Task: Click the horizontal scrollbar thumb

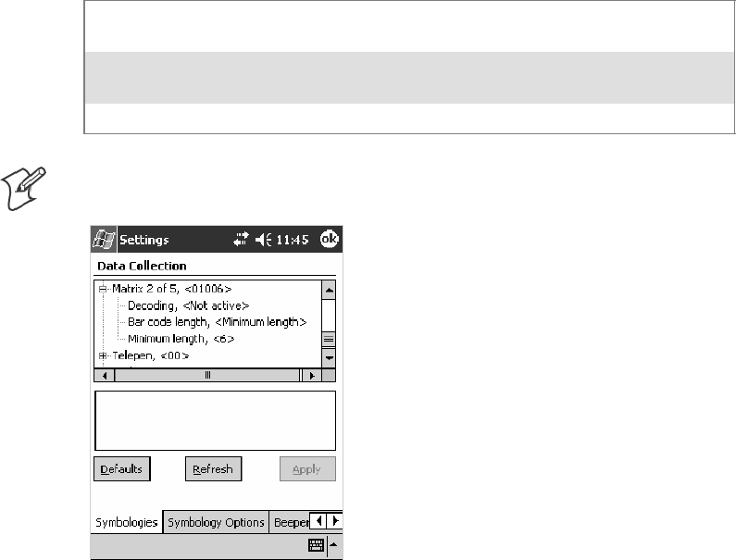Action: point(207,376)
